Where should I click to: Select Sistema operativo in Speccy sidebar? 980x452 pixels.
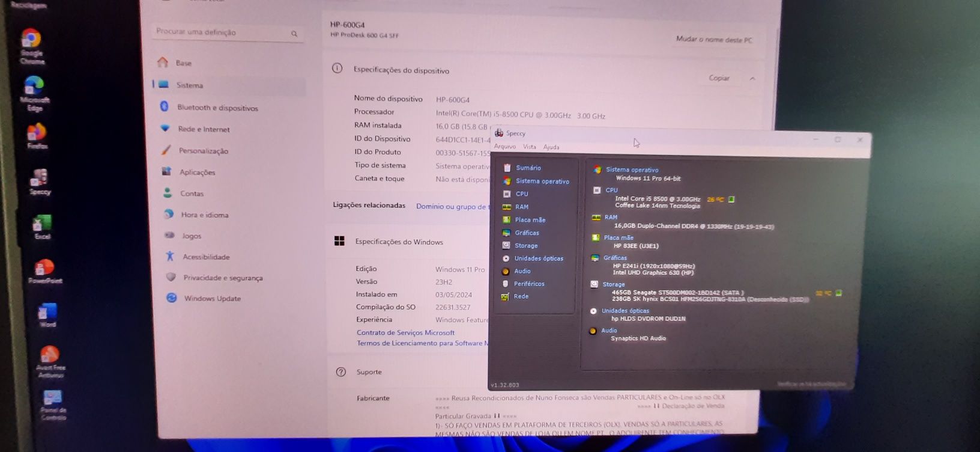click(x=542, y=181)
